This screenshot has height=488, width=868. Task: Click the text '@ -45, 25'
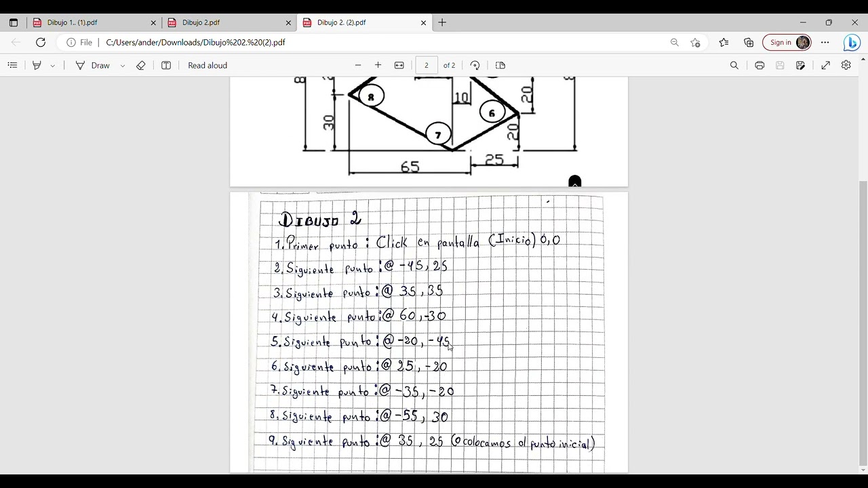pos(416,266)
